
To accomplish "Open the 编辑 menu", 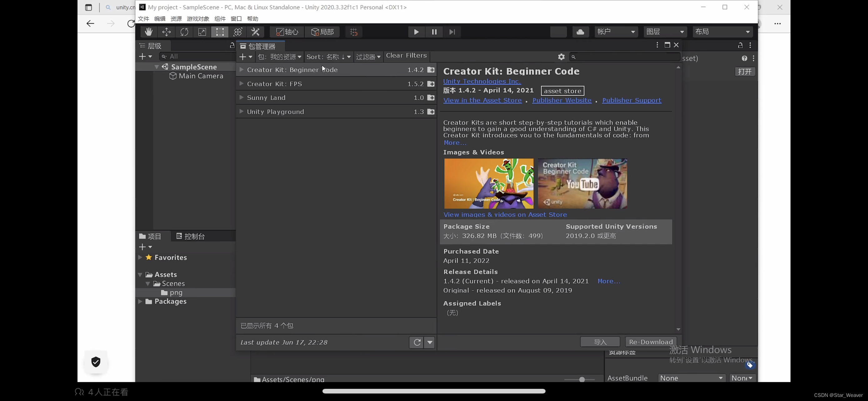I will [x=160, y=19].
